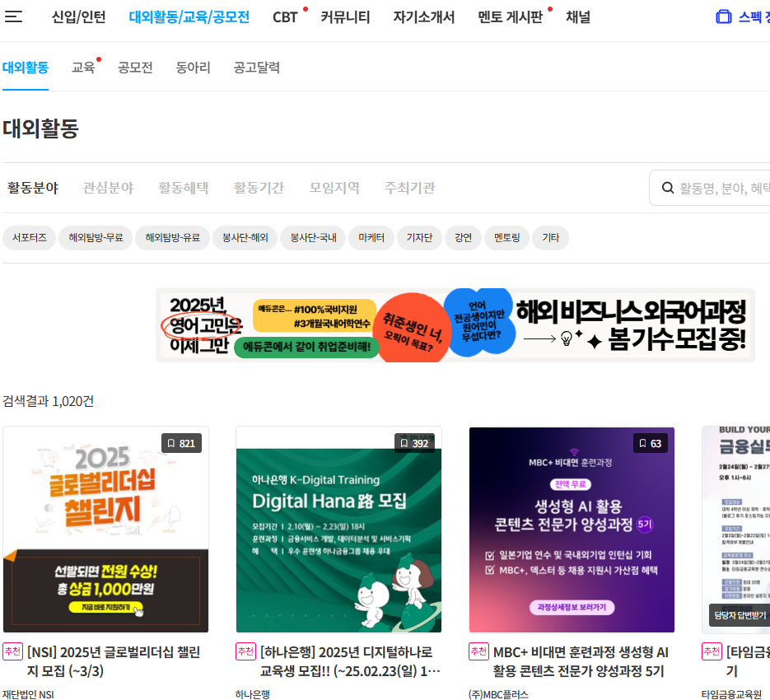770x700 pixels.
Task: Open the [NSI] 2025년 글로벌리더십 챌린지 title link
Action: (114, 661)
